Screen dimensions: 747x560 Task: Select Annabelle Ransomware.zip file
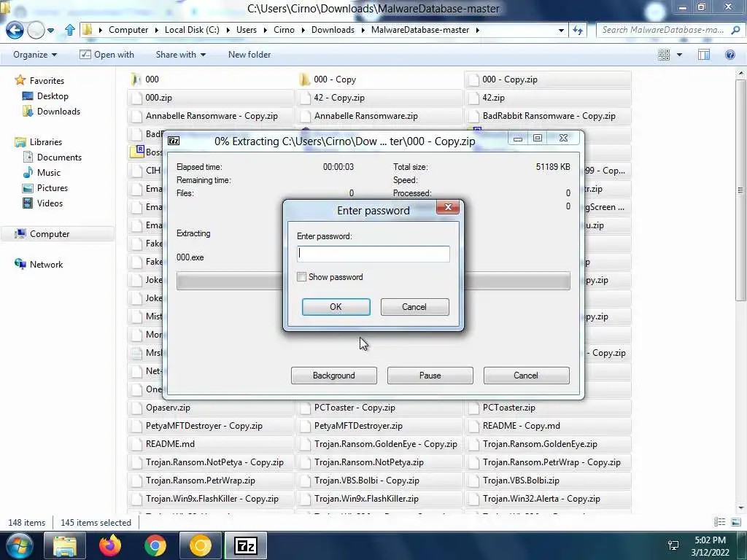379,116
